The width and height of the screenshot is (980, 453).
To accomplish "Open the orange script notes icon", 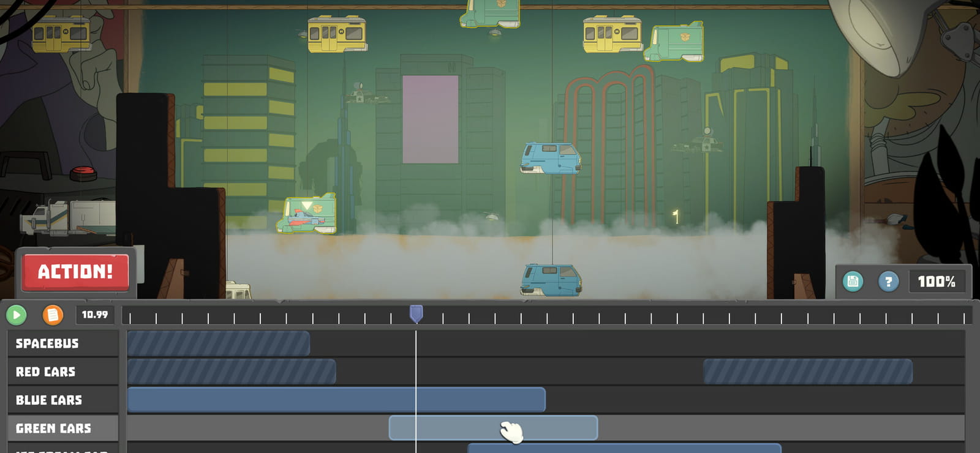I will [53, 315].
